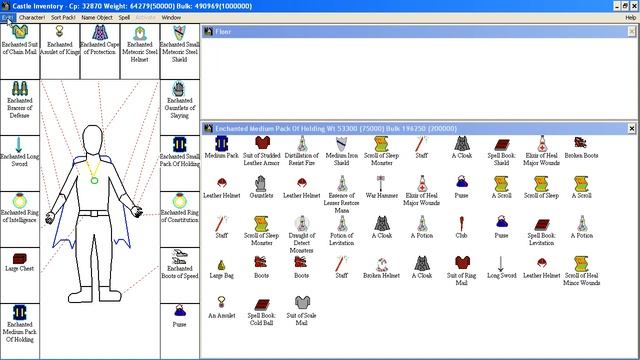Select the unenchanted Long Sword in pack

tap(501, 267)
